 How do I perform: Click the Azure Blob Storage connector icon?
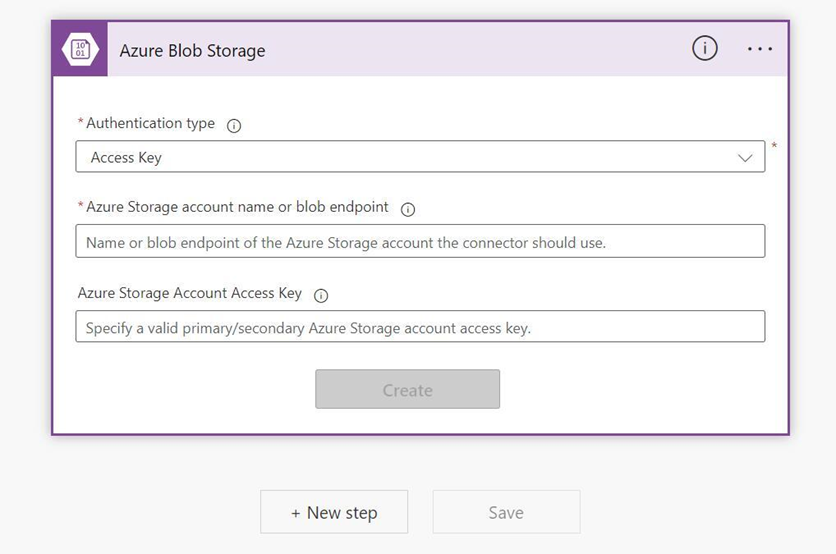80,50
